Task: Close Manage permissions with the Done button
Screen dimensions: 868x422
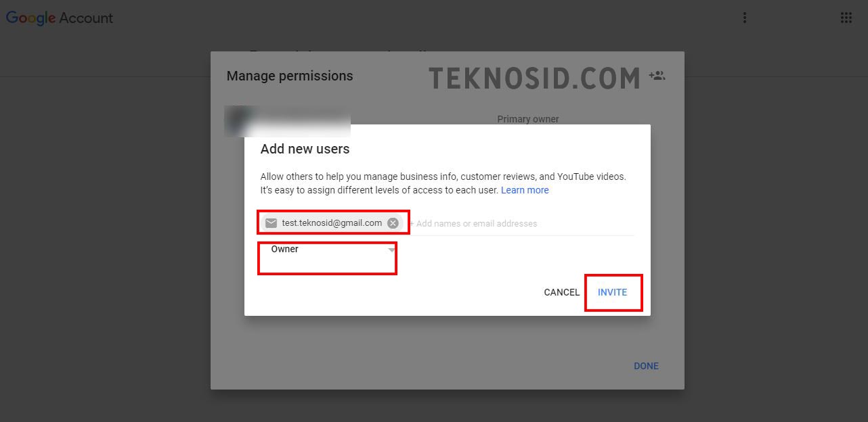Action: [x=646, y=366]
